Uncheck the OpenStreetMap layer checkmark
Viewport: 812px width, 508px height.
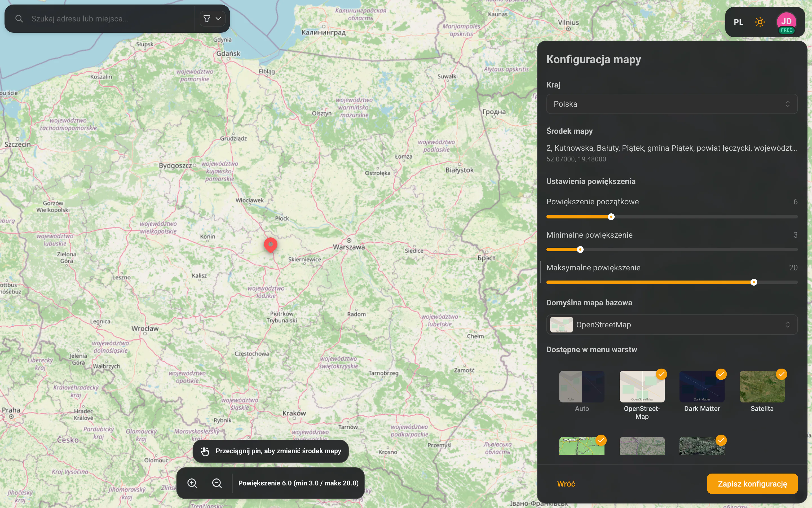[661, 374]
